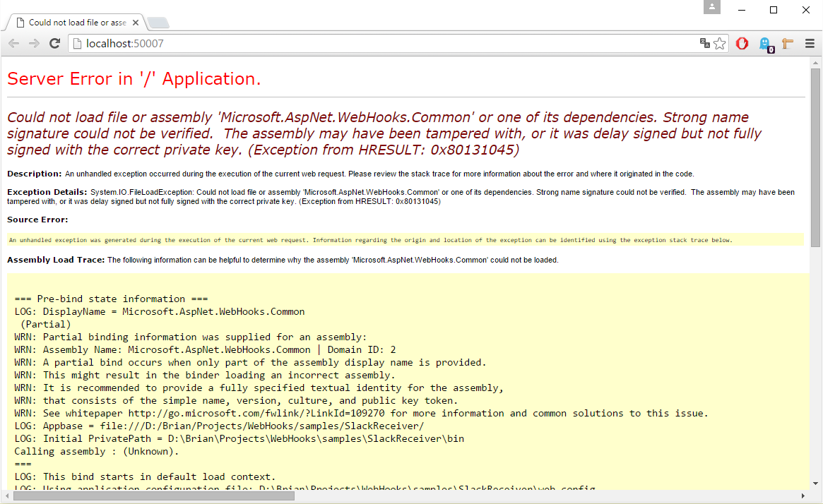Click the horizontal scrollbar thumb
The height and width of the screenshot is (504, 823).
[154, 496]
